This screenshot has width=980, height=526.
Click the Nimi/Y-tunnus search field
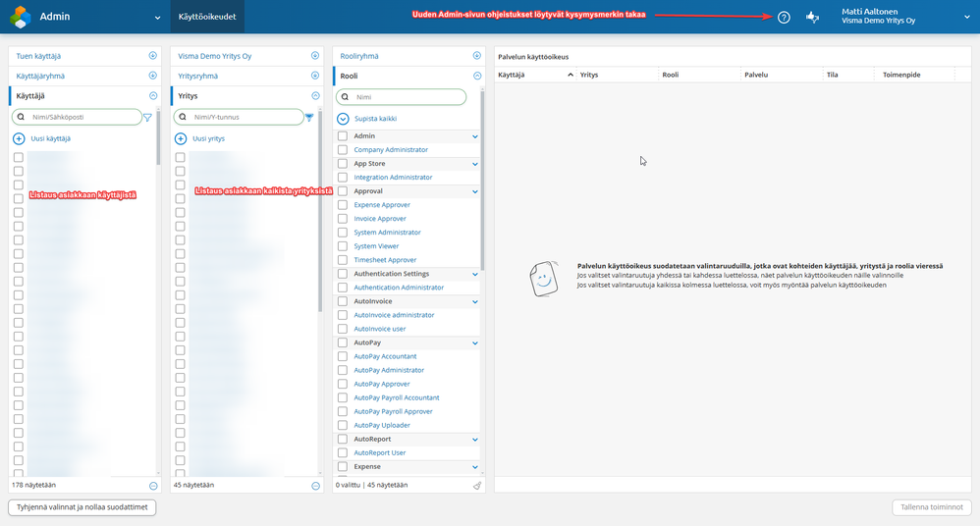(x=239, y=117)
